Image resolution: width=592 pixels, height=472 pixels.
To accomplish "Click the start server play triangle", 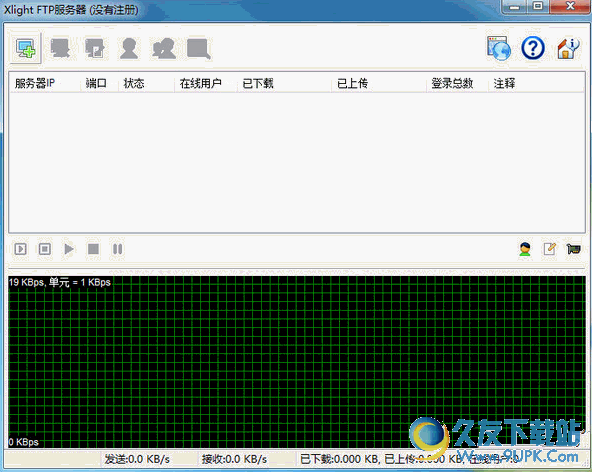I will pos(69,249).
